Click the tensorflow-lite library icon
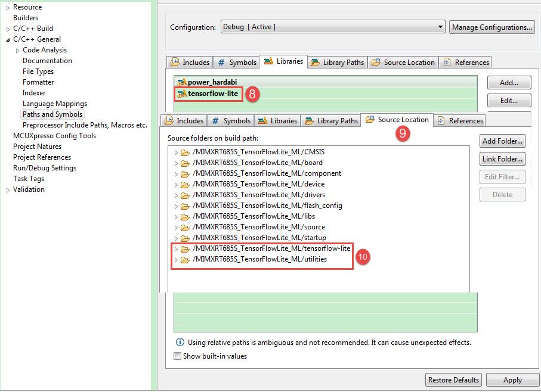The width and height of the screenshot is (541, 392). point(181,94)
